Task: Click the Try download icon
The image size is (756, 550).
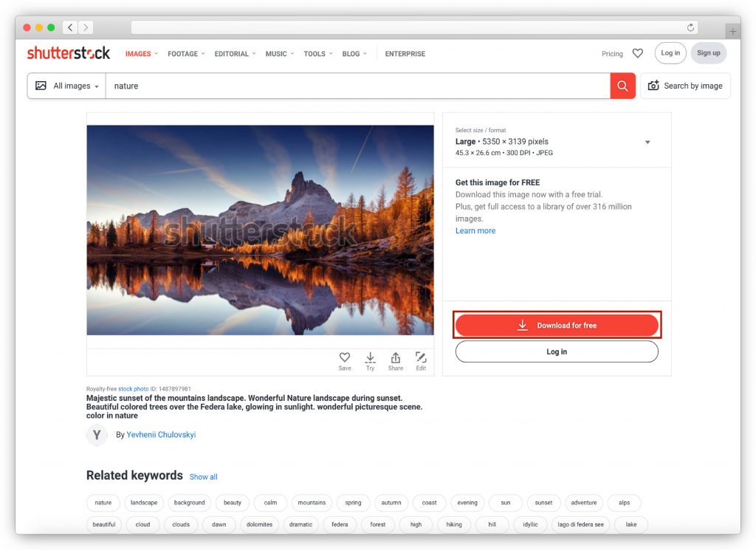Action: (x=370, y=361)
